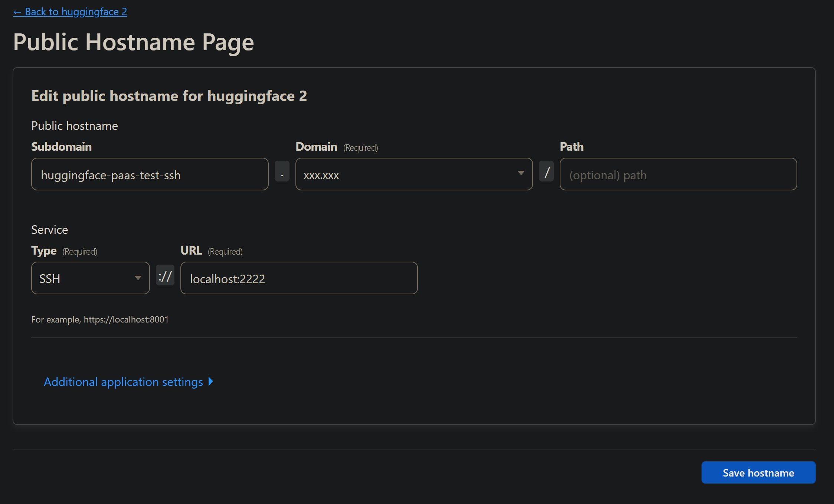Viewport: 834px width, 504px height.
Task: Click the :// protocol separator icon
Action: [x=165, y=275]
